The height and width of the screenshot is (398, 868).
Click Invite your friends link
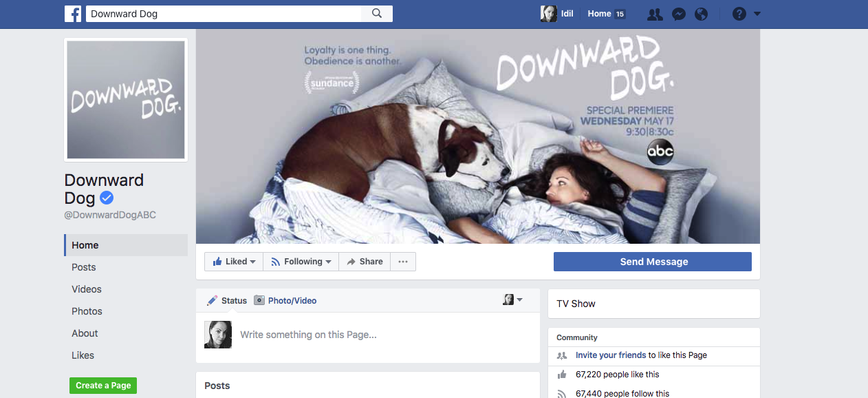[x=611, y=355]
